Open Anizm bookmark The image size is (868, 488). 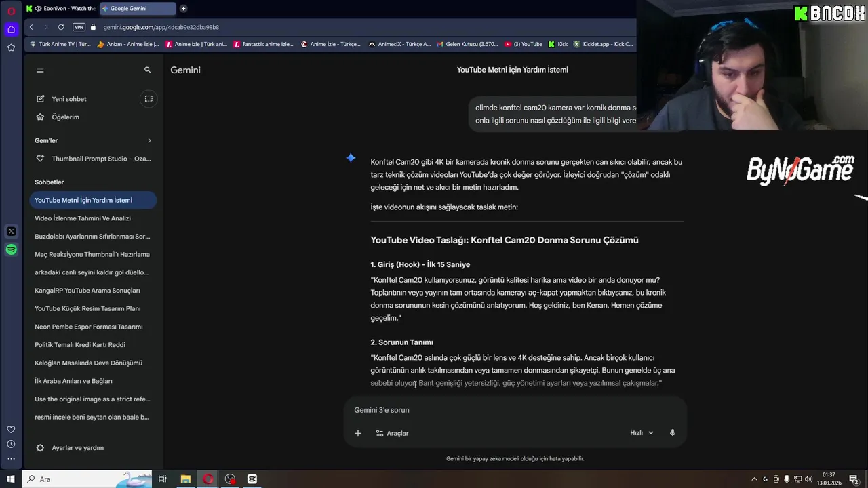click(128, 44)
